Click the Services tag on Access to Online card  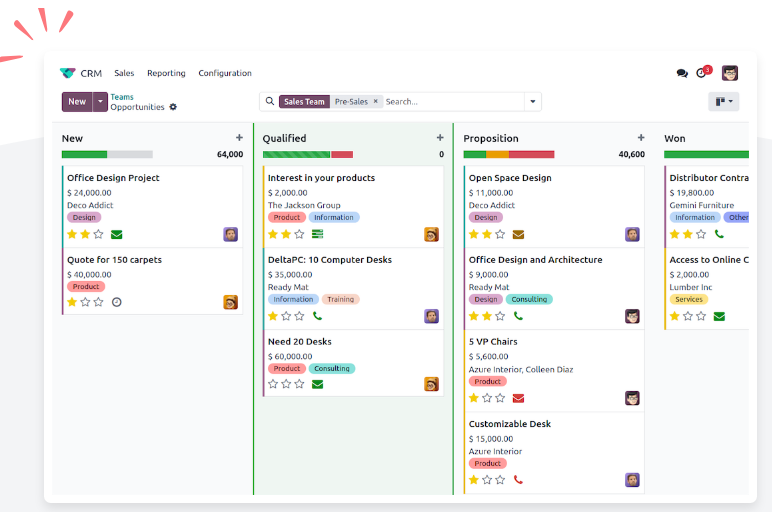click(x=689, y=299)
